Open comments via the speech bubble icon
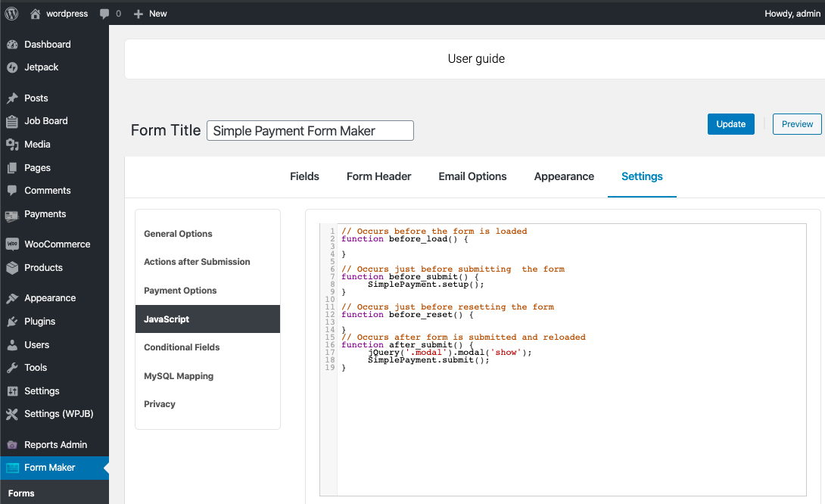This screenshot has height=504, width=825. (x=104, y=13)
